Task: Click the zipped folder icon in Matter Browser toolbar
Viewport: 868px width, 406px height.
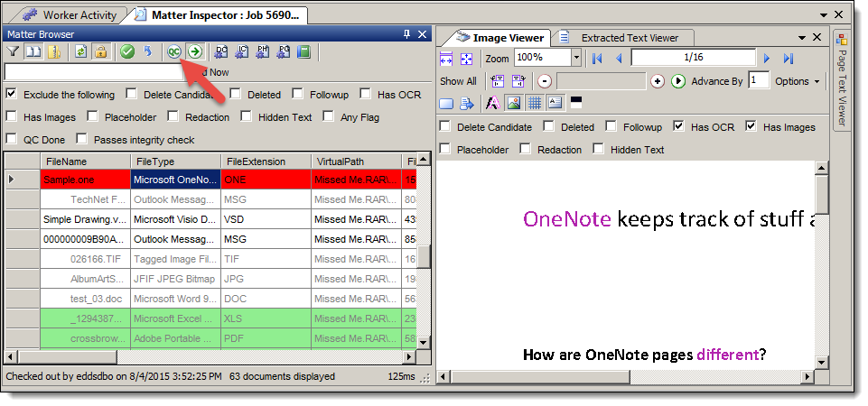Action: (x=55, y=52)
